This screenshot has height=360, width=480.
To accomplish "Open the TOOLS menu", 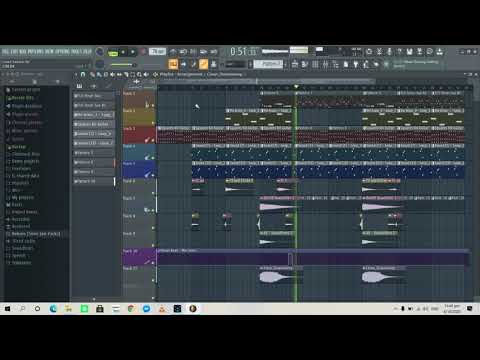I will click(x=77, y=52).
